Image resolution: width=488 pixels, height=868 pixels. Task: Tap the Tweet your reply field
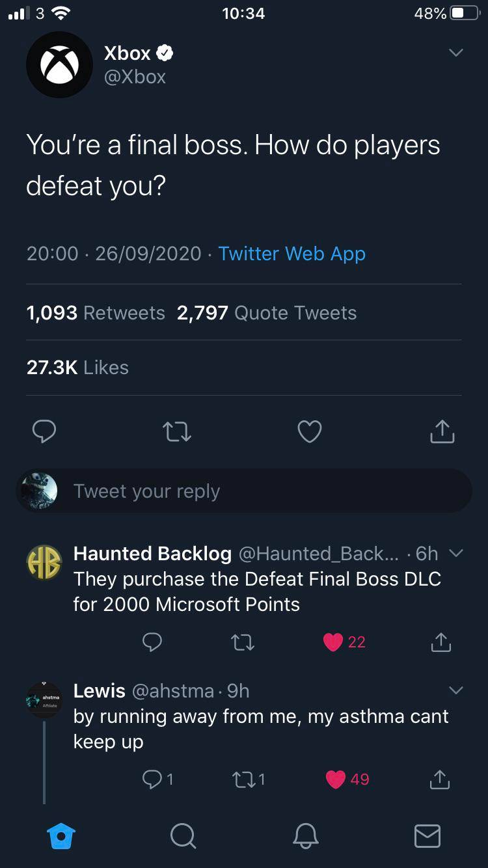(260, 491)
